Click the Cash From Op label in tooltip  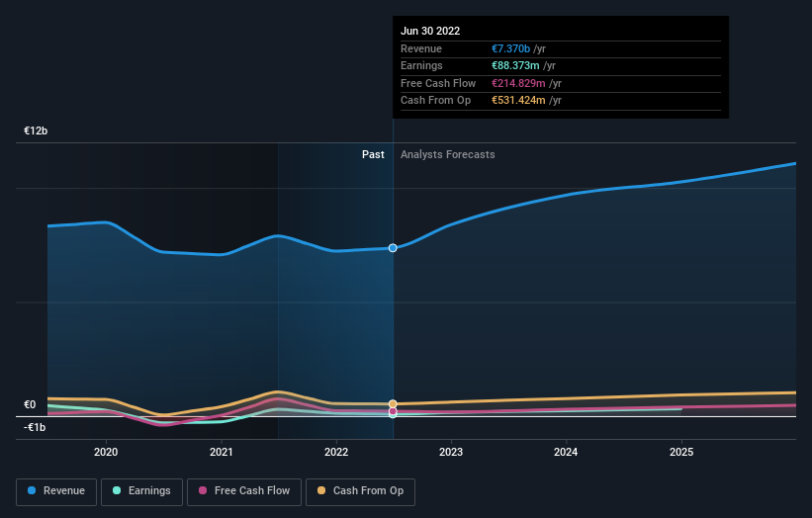[x=435, y=101]
